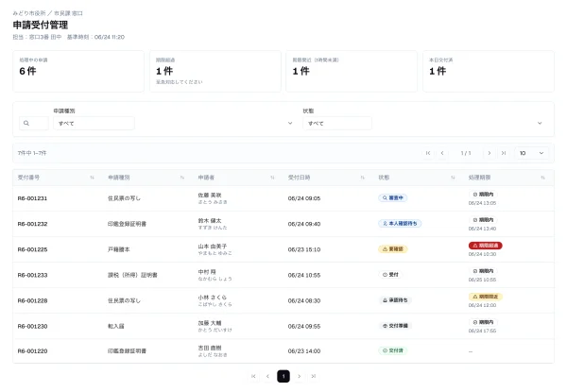Image resolution: width=567 pixels, height=392 pixels.
Task: Click reception time 06/23 15:10
Action: click(304, 249)
